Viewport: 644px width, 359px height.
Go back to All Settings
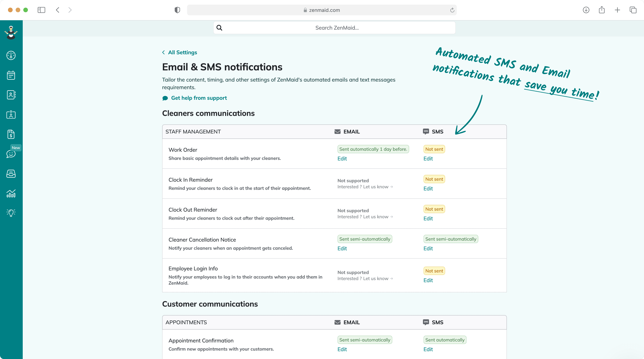pos(182,52)
